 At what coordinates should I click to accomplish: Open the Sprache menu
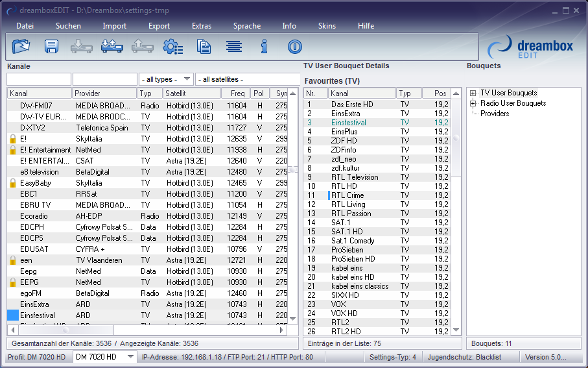[247, 26]
